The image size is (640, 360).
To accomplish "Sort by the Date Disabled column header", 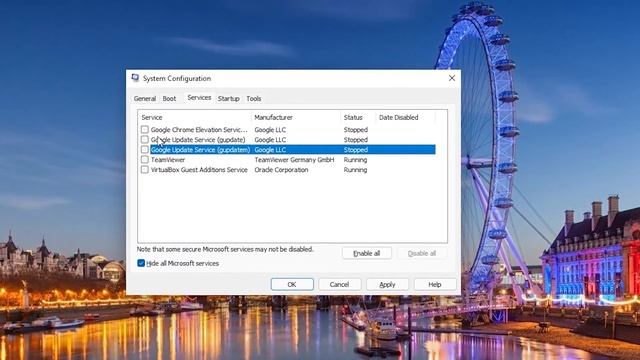I will point(405,117).
